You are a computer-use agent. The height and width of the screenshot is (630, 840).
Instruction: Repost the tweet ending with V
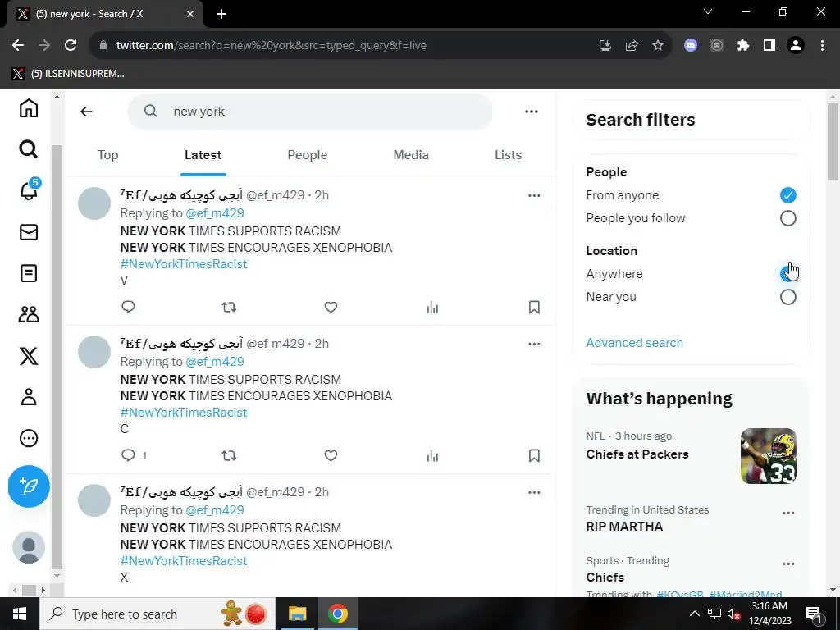229,307
